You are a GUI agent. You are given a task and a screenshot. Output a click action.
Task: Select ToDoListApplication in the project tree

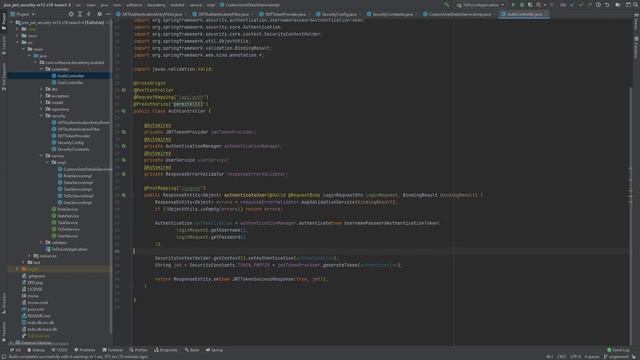coord(66,249)
